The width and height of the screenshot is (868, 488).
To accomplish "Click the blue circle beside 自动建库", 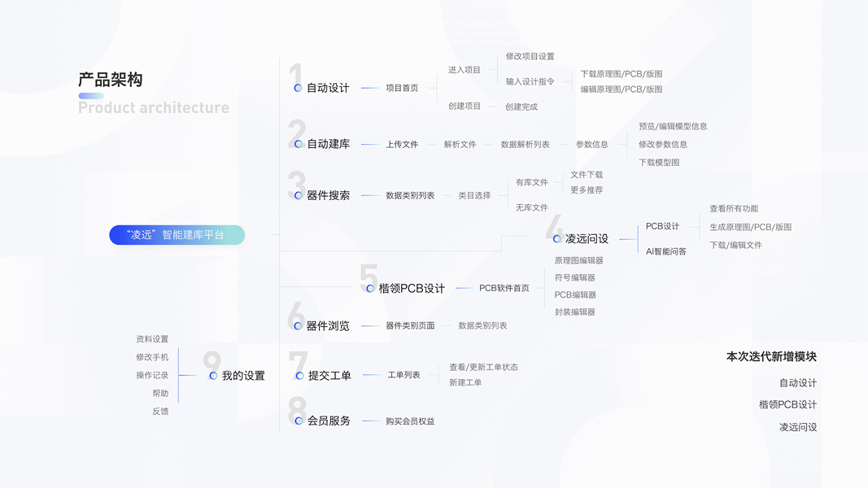I will (299, 144).
